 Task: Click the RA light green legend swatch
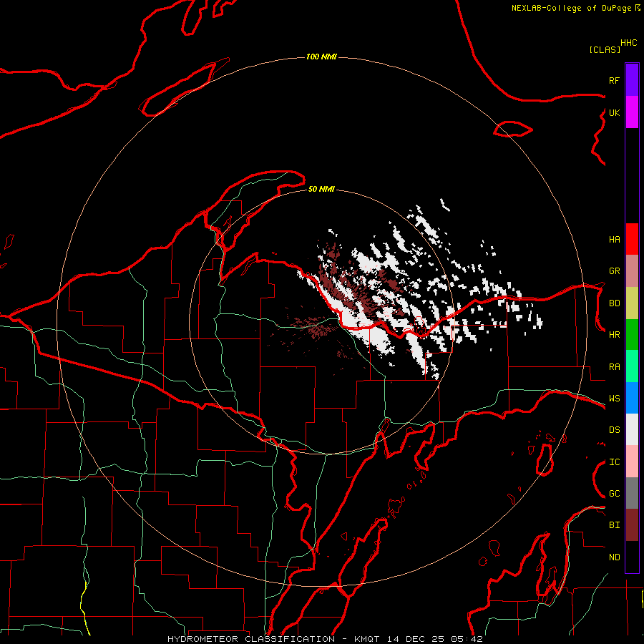point(632,366)
